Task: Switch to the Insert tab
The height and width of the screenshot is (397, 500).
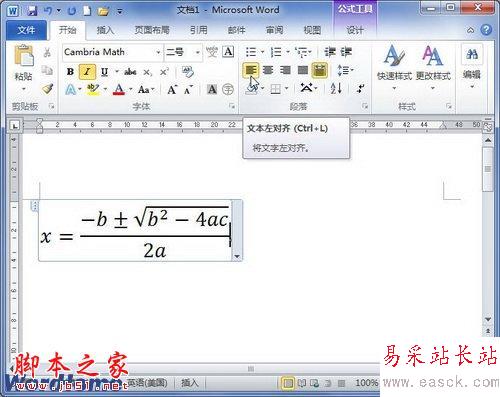Action: coord(105,30)
